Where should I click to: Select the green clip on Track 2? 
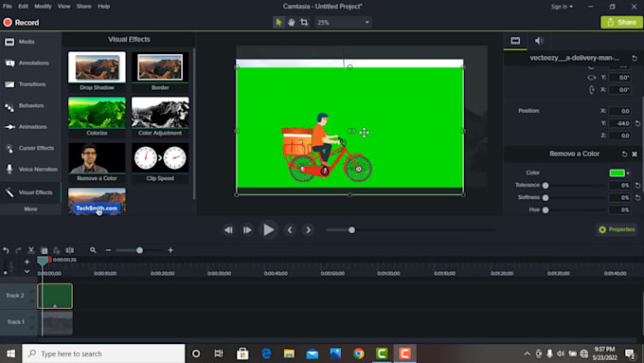pyautogui.click(x=55, y=296)
